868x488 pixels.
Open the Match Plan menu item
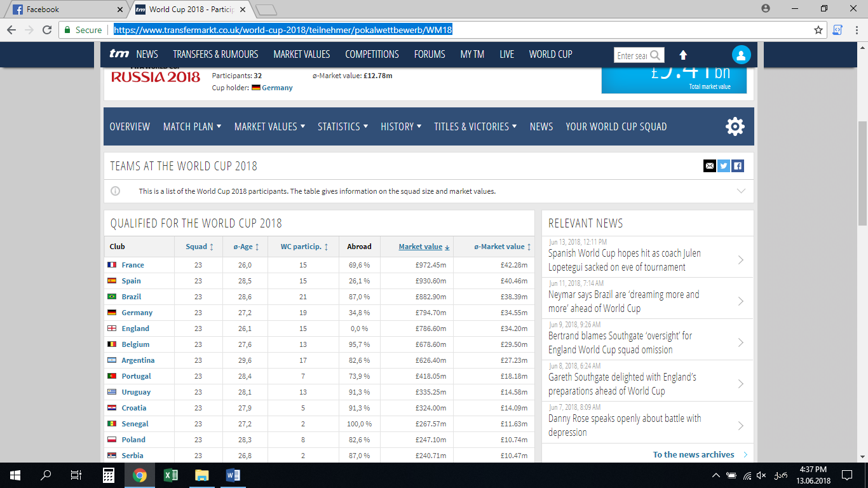192,126
